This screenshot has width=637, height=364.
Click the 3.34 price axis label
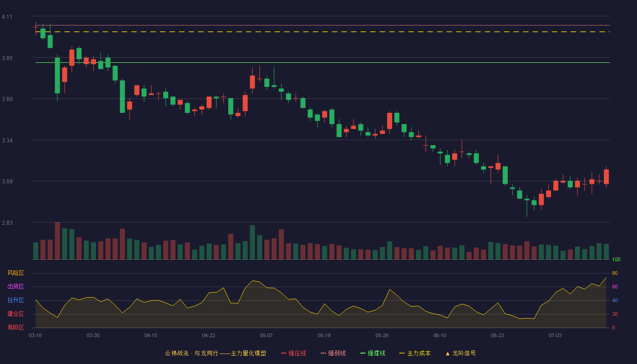(7, 141)
